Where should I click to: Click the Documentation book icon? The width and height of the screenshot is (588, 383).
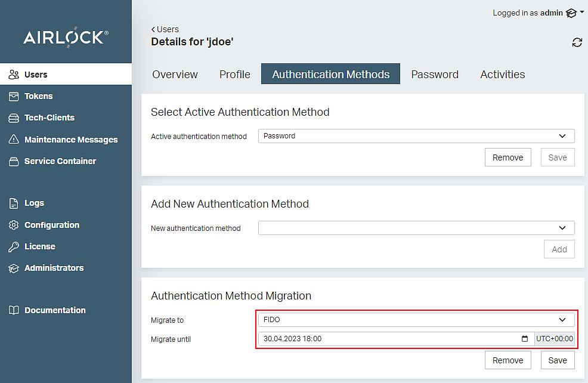pos(14,310)
